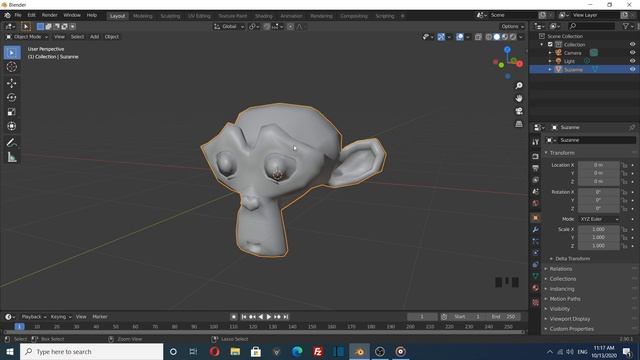Click the viewport zoom magnifier icon
The width and height of the screenshot is (640, 360).
pyautogui.click(x=519, y=86)
